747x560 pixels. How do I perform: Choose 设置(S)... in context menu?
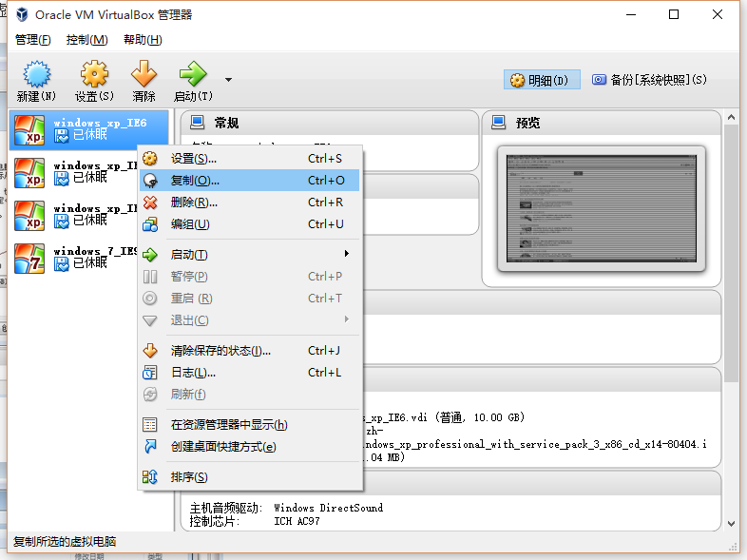pyautogui.click(x=250, y=158)
